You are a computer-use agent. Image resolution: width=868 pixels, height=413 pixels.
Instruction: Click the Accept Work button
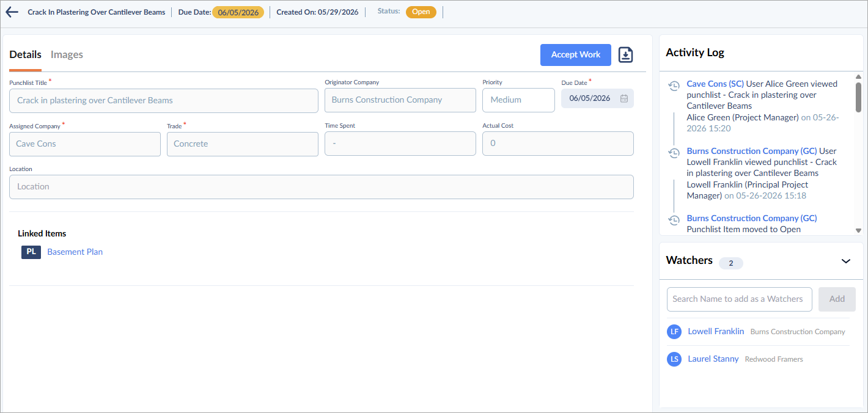(576, 55)
